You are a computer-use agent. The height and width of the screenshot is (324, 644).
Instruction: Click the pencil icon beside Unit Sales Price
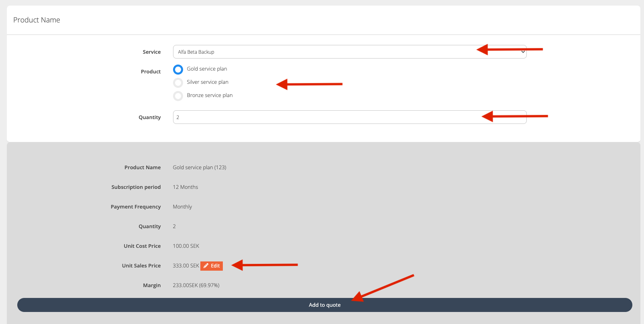pyautogui.click(x=206, y=266)
